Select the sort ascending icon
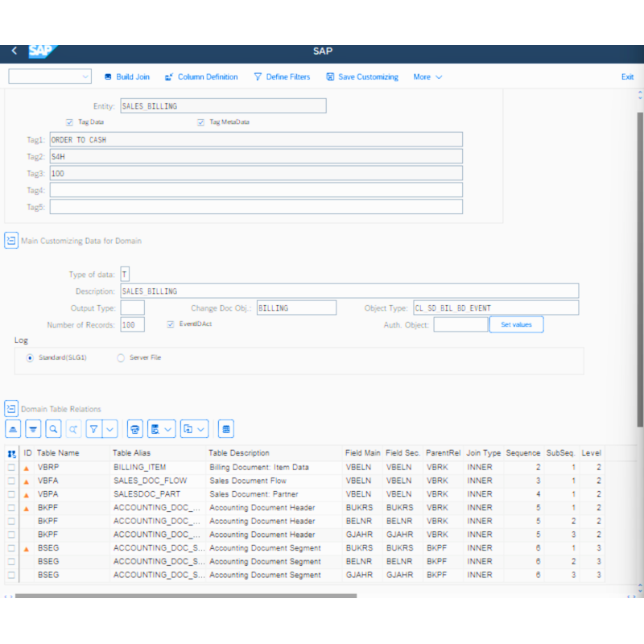The width and height of the screenshot is (644, 644). pos(12,428)
